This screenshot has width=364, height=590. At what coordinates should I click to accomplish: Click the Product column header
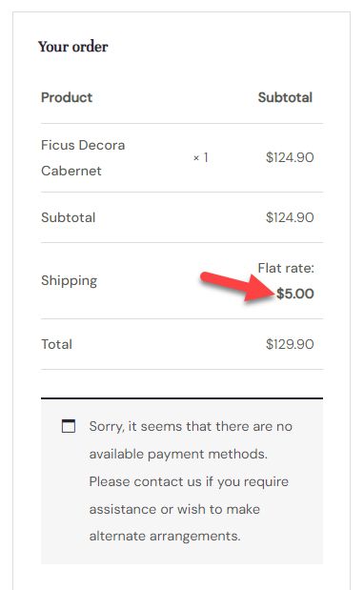tap(67, 97)
